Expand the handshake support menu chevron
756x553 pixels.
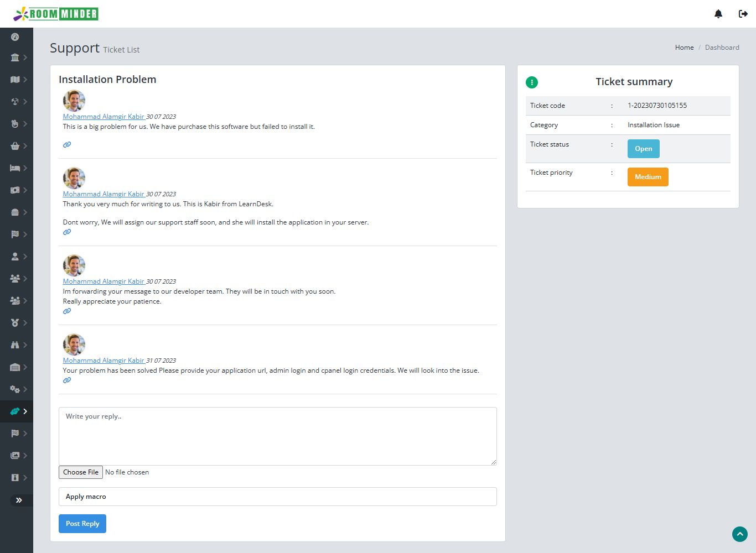coord(25,411)
